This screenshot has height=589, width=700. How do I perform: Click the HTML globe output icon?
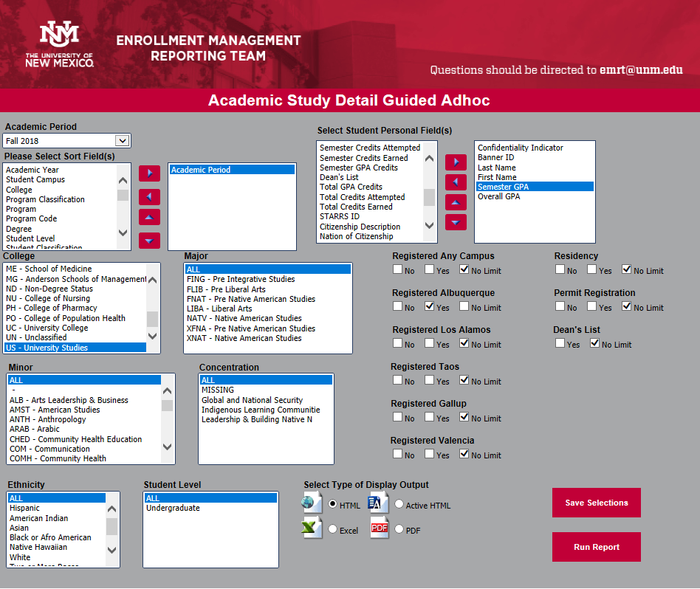pos(312,503)
